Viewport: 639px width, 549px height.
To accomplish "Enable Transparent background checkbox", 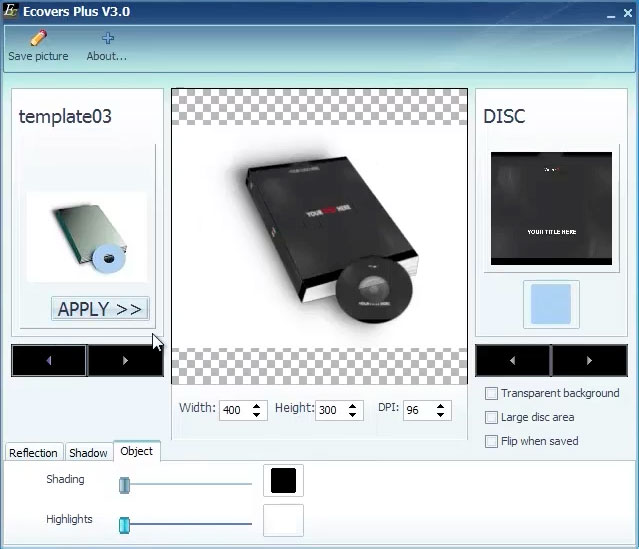I will tap(491, 393).
